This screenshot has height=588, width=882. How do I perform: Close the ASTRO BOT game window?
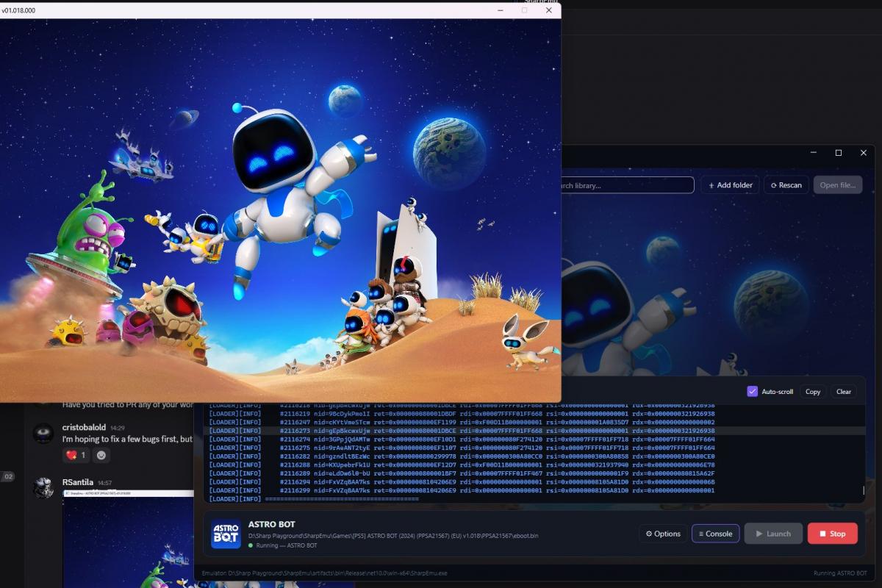point(548,10)
